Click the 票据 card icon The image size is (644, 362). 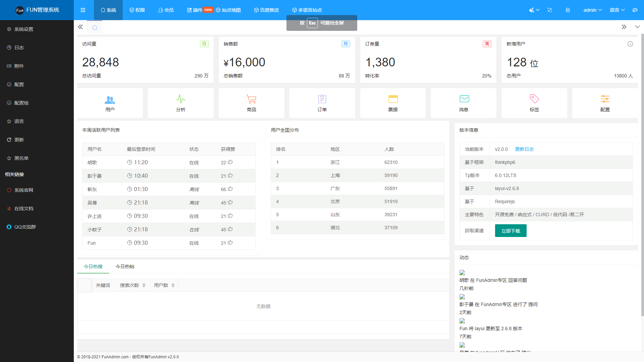pyautogui.click(x=393, y=99)
